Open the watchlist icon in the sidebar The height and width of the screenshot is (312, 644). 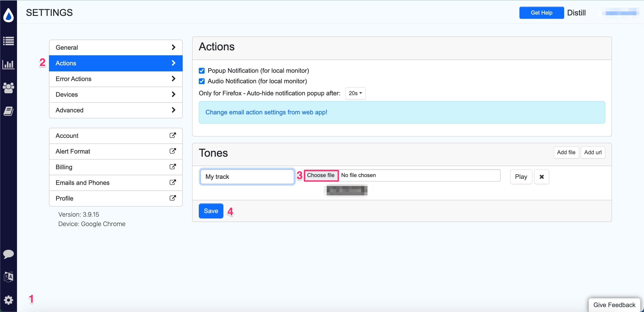(x=8, y=41)
